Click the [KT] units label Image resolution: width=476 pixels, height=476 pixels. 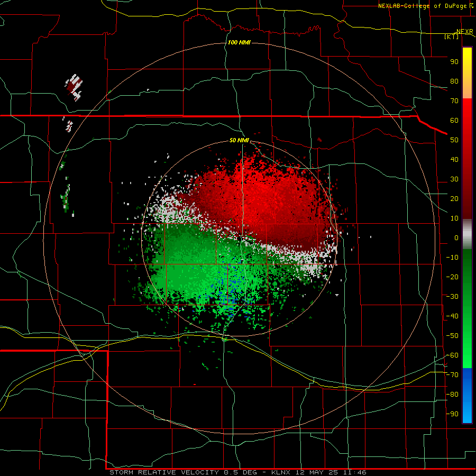[x=452, y=36]
